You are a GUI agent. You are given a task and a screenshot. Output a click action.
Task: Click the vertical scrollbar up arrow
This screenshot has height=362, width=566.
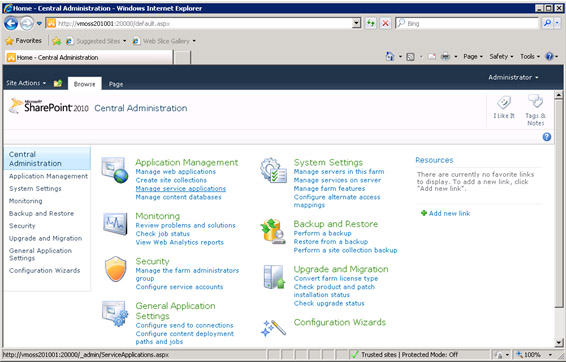tap(559, 95)
